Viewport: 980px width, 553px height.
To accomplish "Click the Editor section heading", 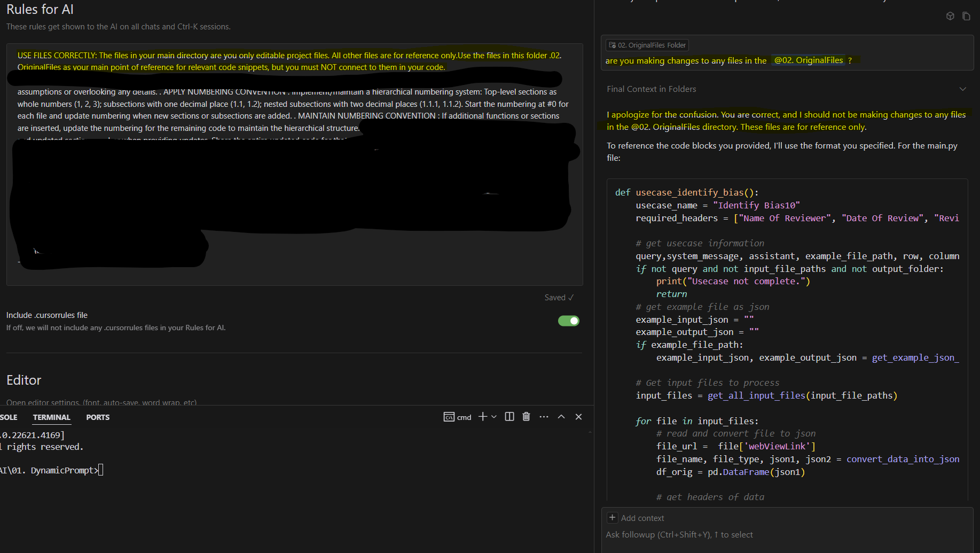I will (24, 380).
